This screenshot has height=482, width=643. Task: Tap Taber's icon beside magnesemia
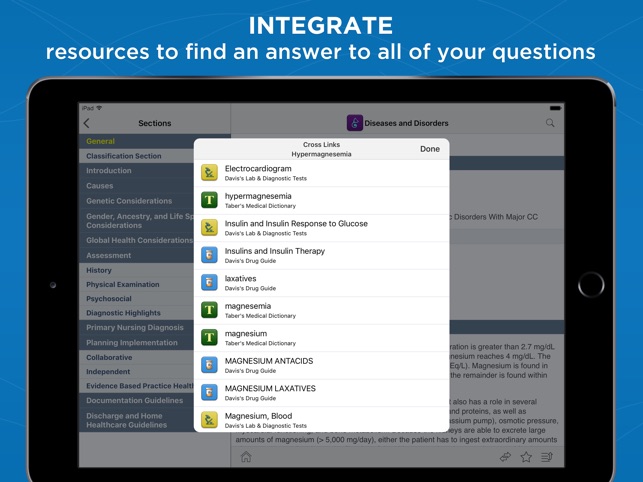(x=209, y=310)
